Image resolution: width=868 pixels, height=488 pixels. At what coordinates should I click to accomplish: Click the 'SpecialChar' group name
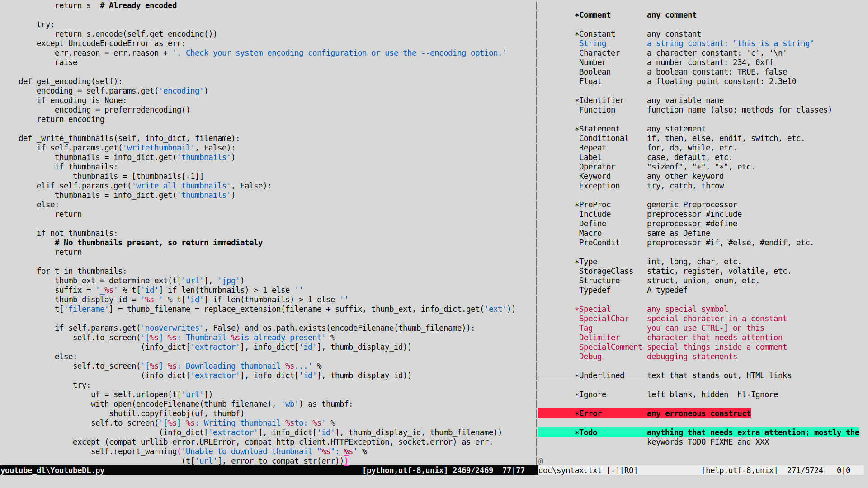click(x=604, y=319)
